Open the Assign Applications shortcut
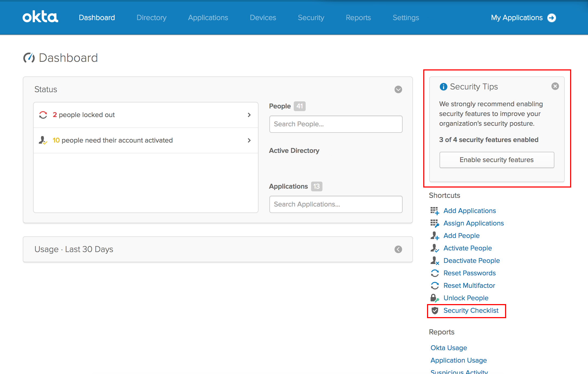Viewport: 588px width, 374px height. pos(474,223)
